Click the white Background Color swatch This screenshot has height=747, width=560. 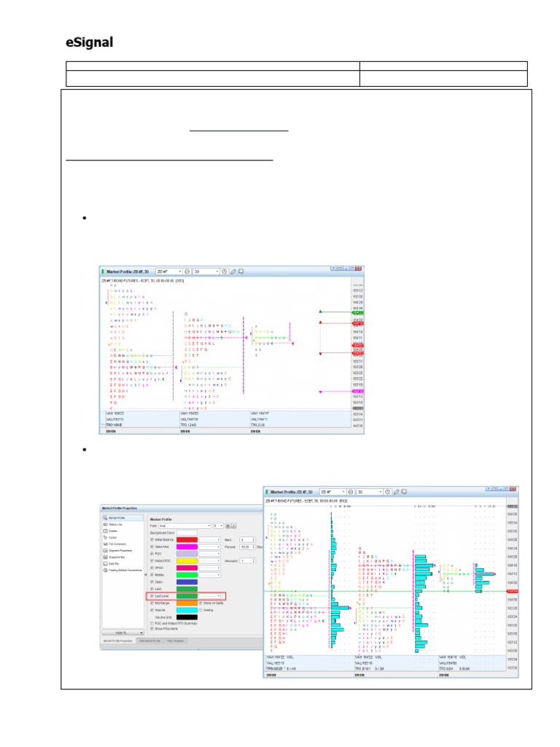tap(187, 533)
